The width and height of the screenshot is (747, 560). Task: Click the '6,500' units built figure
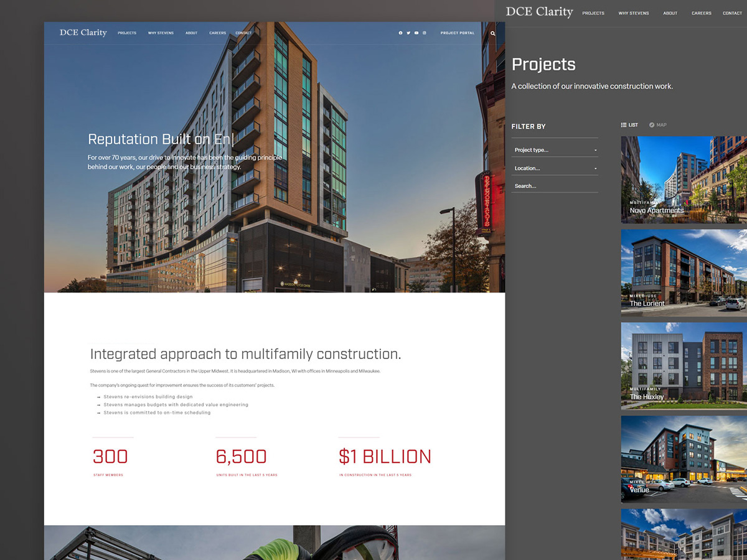pyautogui.click(x=241, y=457)
